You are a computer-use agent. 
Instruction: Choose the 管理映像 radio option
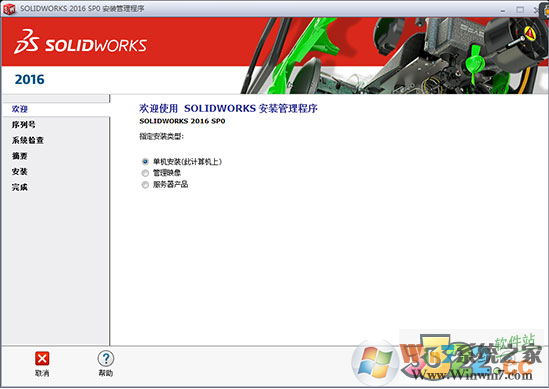tap(145, 173)
